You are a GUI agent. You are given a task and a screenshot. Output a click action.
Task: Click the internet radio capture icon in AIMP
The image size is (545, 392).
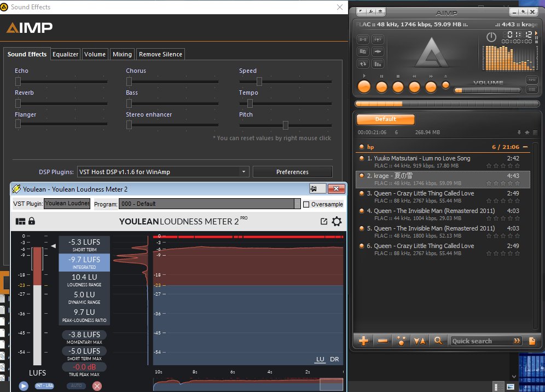pos(378,39)
